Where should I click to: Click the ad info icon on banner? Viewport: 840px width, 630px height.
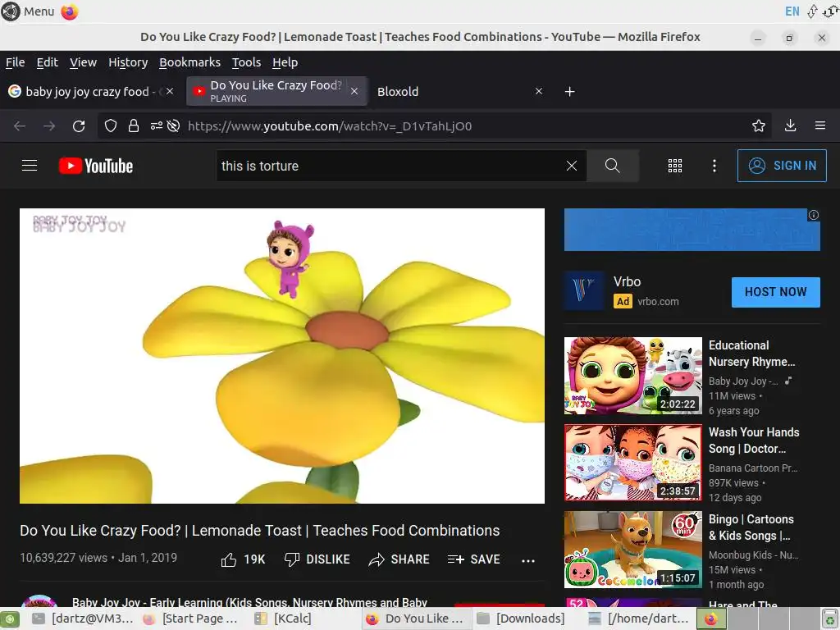point(813,215)
